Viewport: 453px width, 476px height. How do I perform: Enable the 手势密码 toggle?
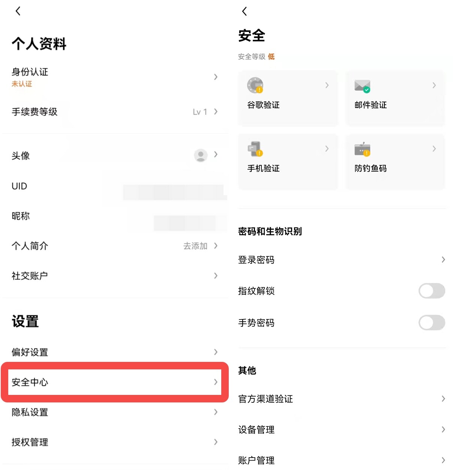click(432, 323)
